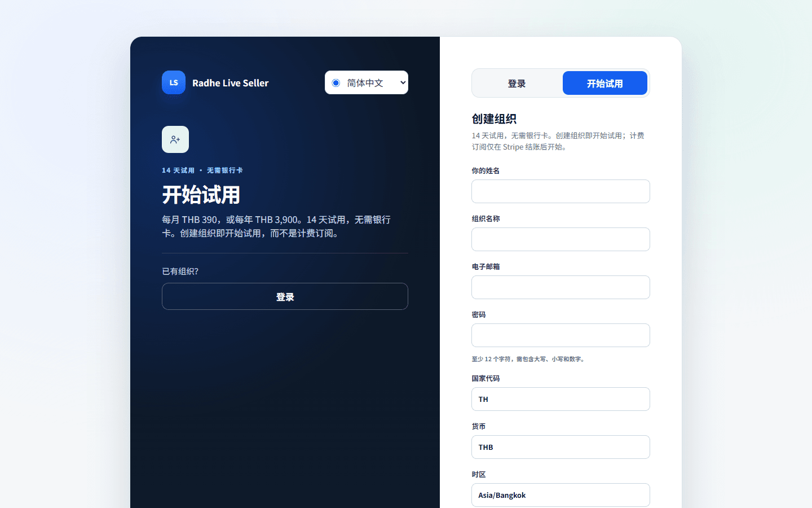This screenshot has height=508, width=812.
Task: Click the 创建组织 heading
Action: (x=494, y=119)
